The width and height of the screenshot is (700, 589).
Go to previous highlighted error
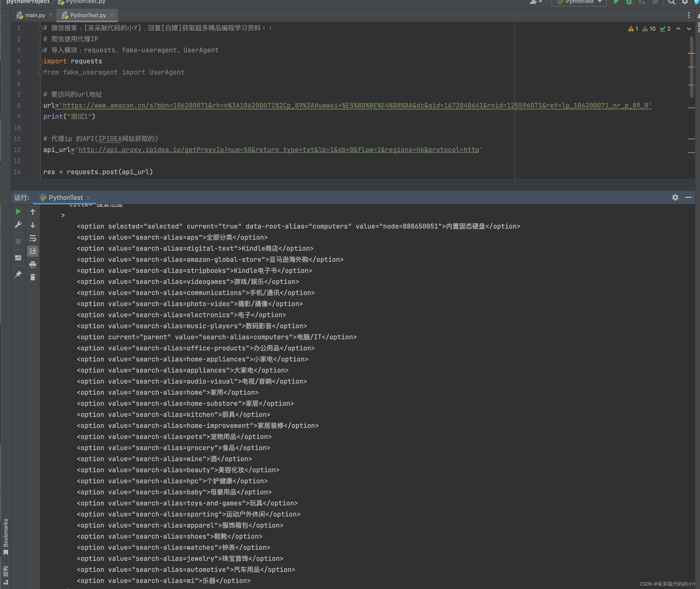678,29
